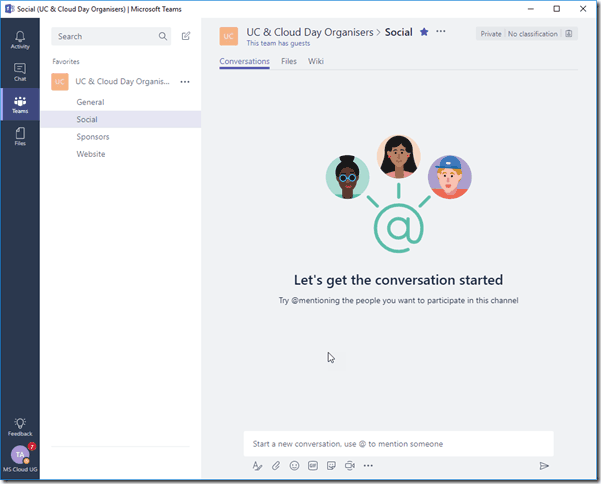Expand the Format compose box icon
The image size is (601, 484).
coord(257,466)
